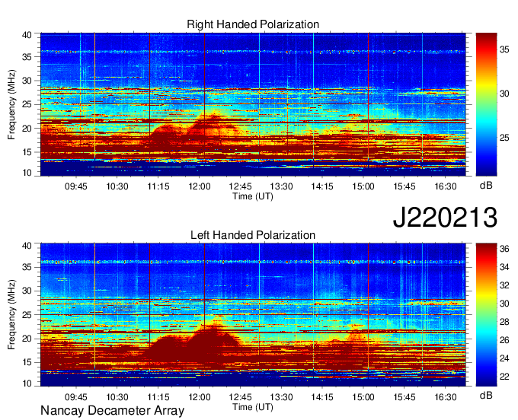
Task: Click the 10 MHz tick on left-handed plot
Action: 27,383
